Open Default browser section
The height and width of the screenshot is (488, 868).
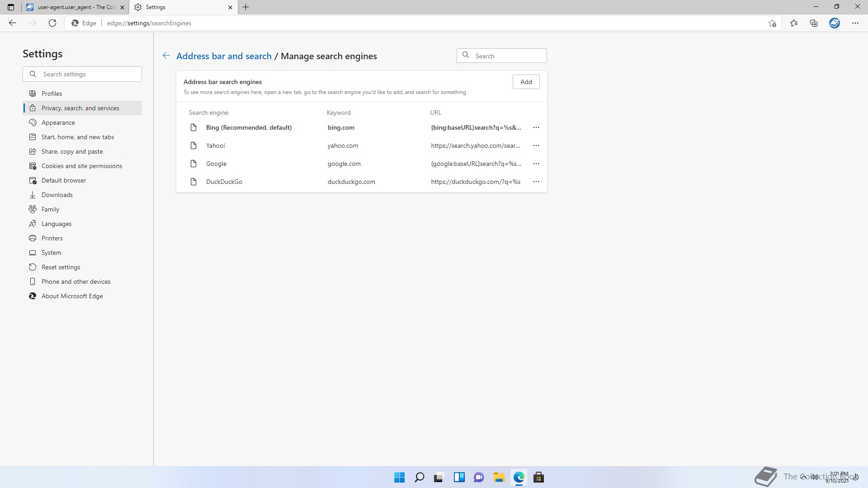(82, 180)
